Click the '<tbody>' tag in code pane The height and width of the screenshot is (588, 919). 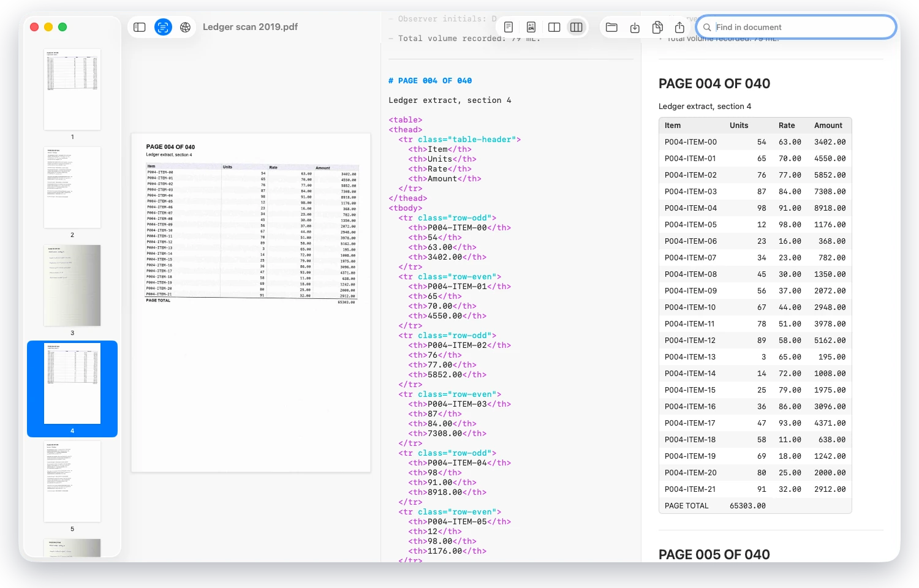coord(406,208)
